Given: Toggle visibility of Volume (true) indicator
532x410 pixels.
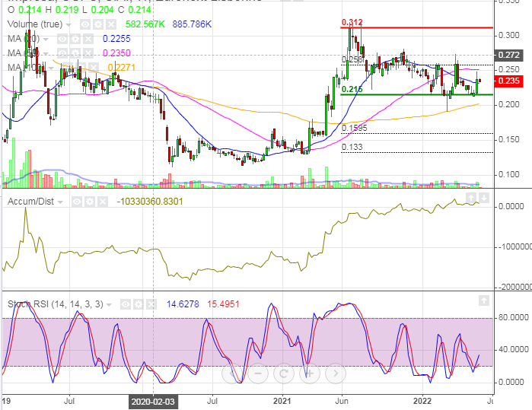Looking at the screenshot, I should click(x=85, y=24).
